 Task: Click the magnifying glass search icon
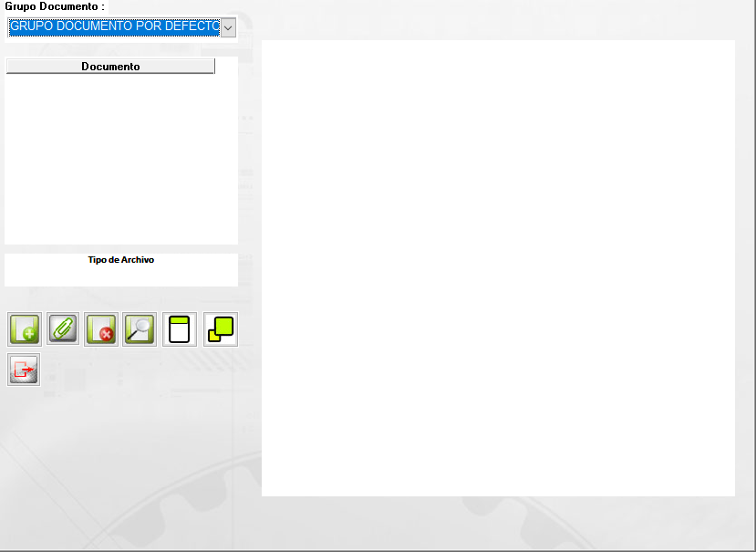coord(140,329)
